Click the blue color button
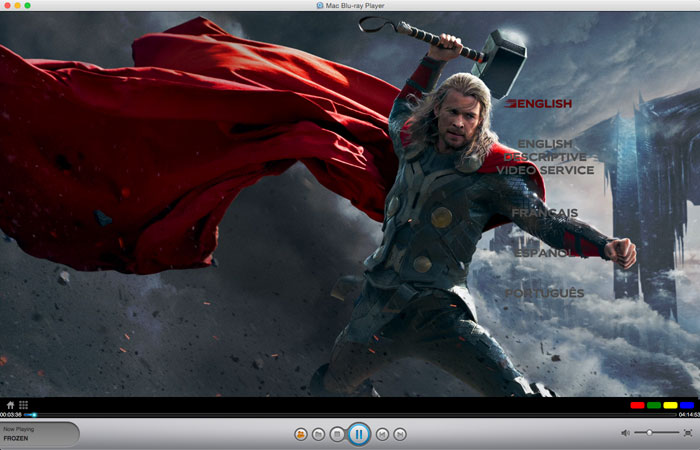 pyautogui.click(x=687, y=405)
